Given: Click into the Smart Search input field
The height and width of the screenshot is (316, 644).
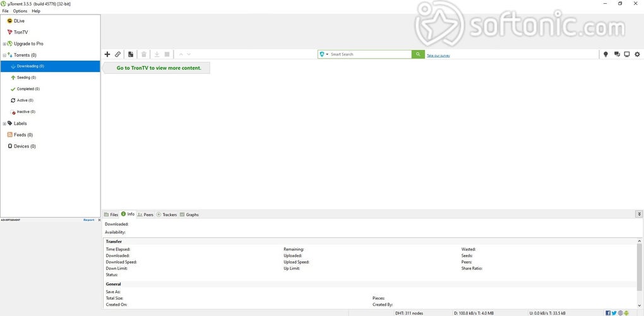Looking at the screenshot, I should [369, 54].
